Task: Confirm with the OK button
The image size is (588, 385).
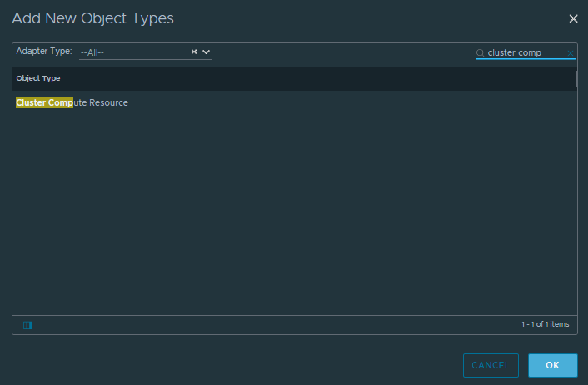Action: [x=553, y=365]
